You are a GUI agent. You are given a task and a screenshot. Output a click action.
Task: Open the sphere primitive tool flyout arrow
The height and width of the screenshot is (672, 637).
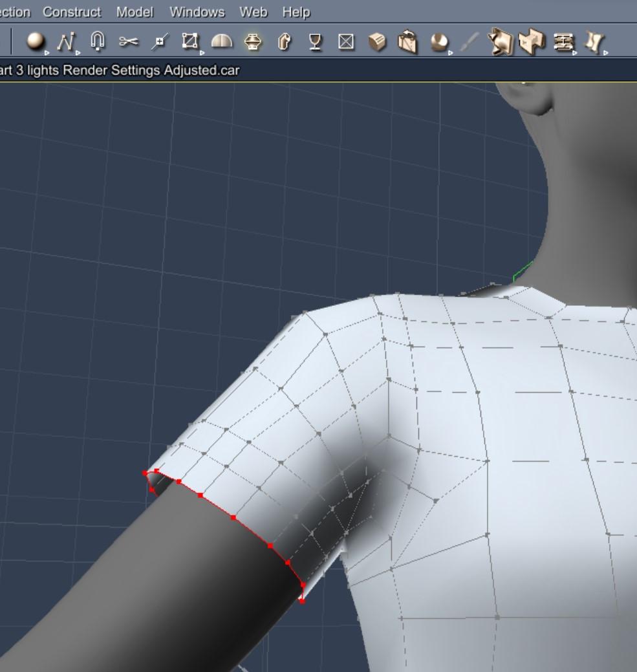click(x=47, y=53)
